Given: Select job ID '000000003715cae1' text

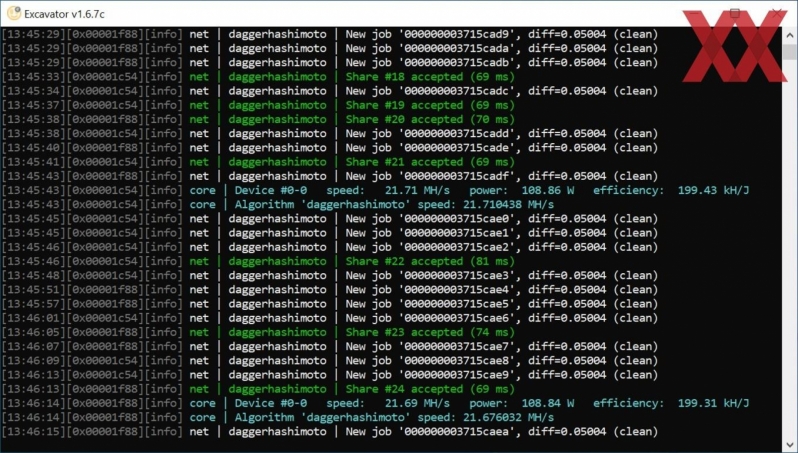Looking at the screenshot, I should [461, 233].
